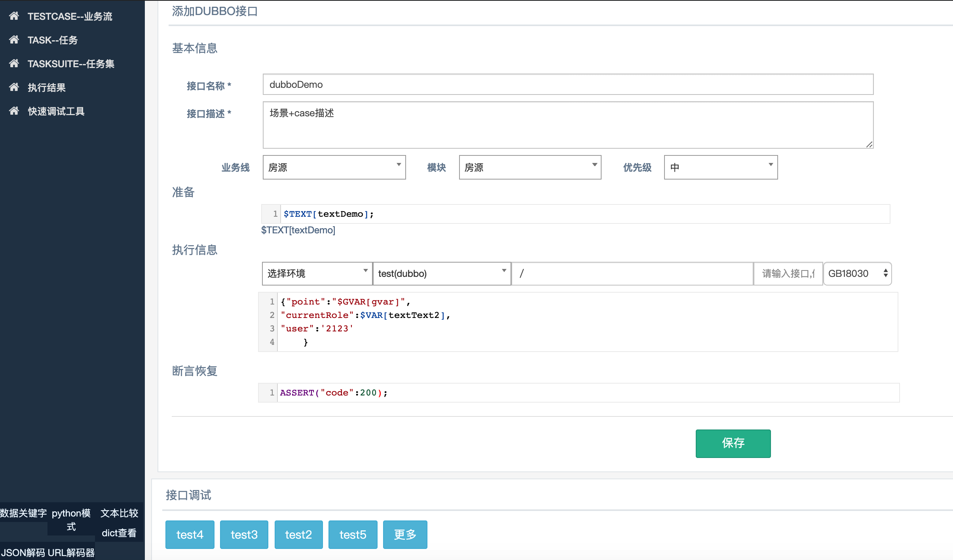Go to 执行结果 page

(47, 87)
